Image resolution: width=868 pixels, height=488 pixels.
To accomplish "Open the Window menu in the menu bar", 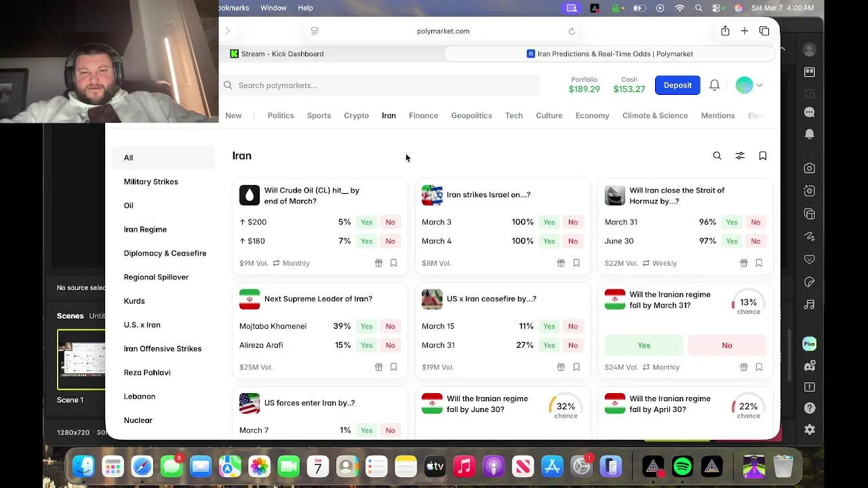I will 273,8.
